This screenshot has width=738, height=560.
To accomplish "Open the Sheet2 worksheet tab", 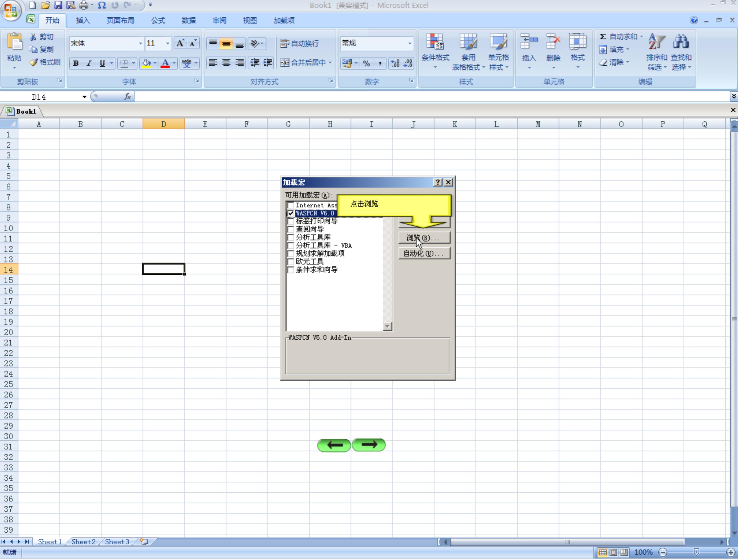I will point(83,542).
